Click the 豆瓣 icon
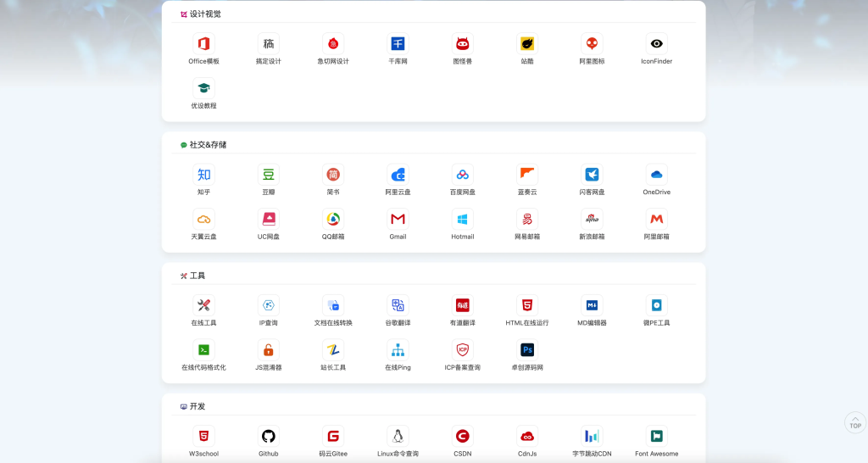 (x=269, y=175)
